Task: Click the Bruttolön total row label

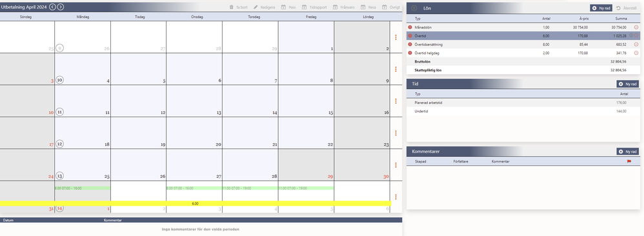Action: [x=423, y=61]
